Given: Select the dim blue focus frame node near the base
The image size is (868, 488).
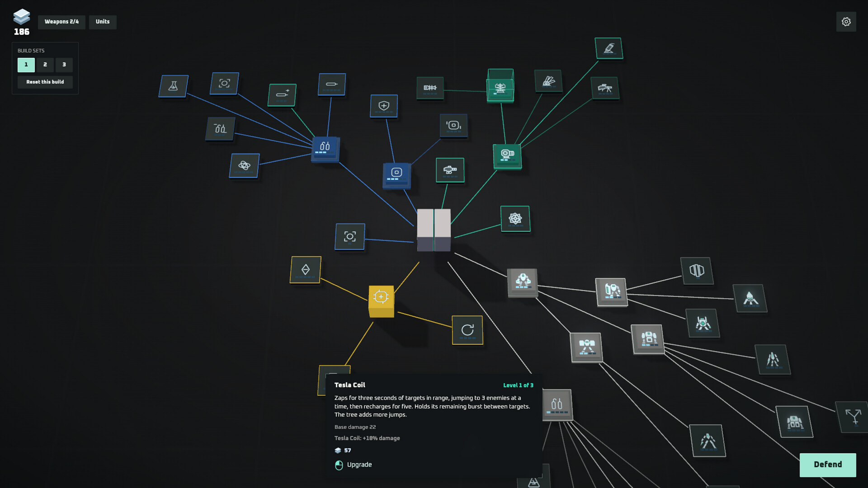Looking at the screenshot, I should [x=350, y=236].
